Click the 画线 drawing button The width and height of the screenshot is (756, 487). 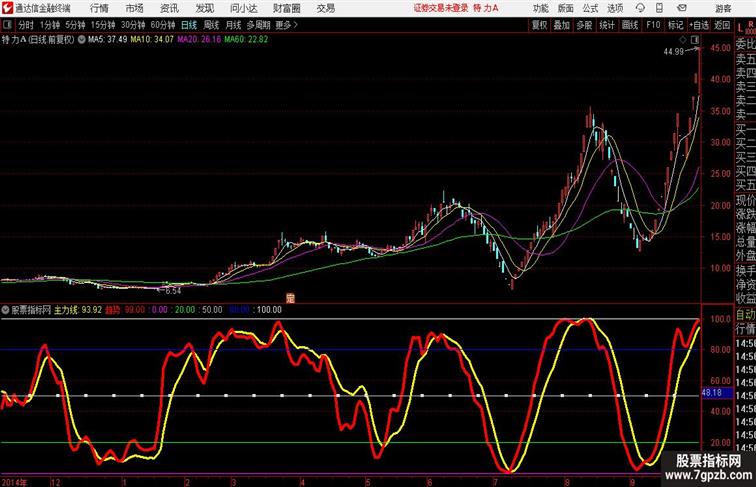point(630,25)
